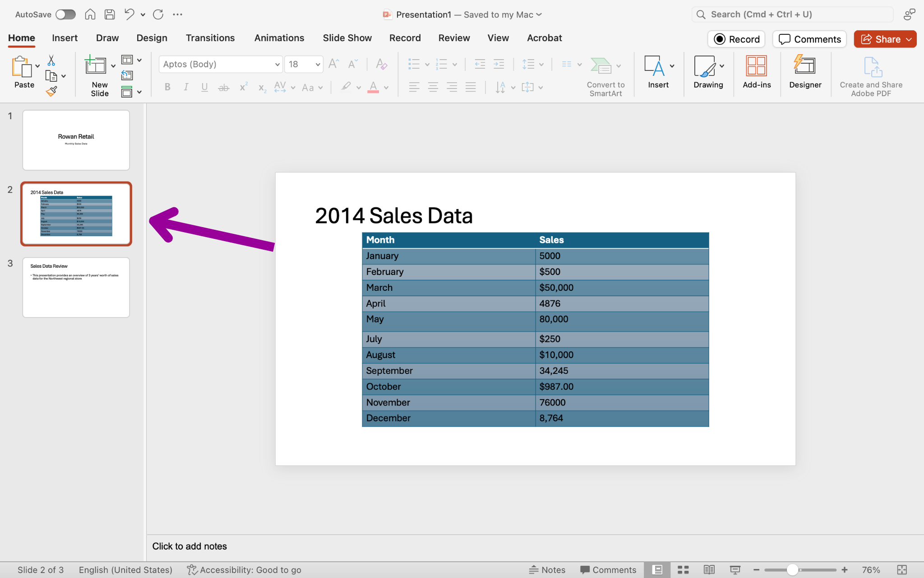The image size is (924, 578).
Task: Select slide 1 Rowan Retail thumbnail
Action: 76,140
